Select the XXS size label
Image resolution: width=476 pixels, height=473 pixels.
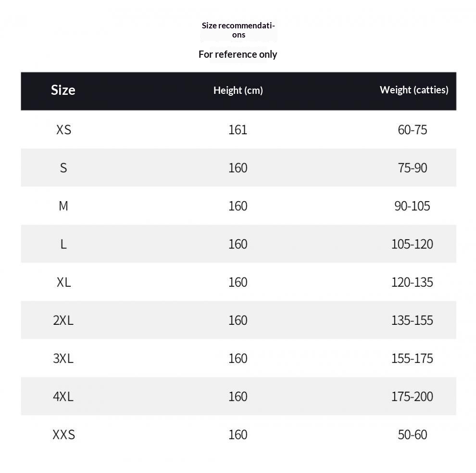point(63,435)
